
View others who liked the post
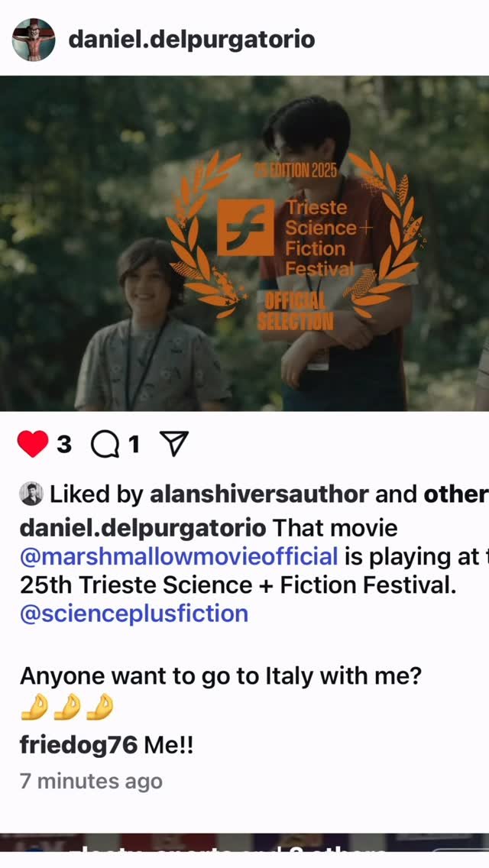coord(456,494)
